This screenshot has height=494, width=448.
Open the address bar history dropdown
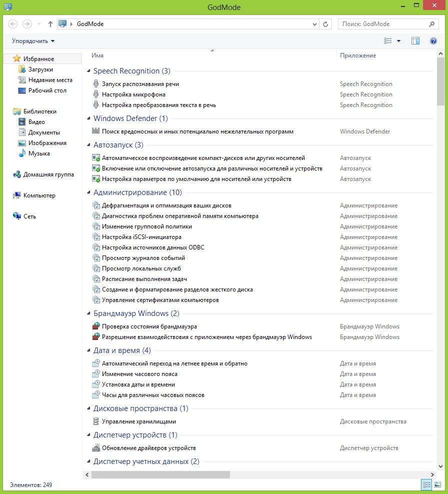point(314,24)
